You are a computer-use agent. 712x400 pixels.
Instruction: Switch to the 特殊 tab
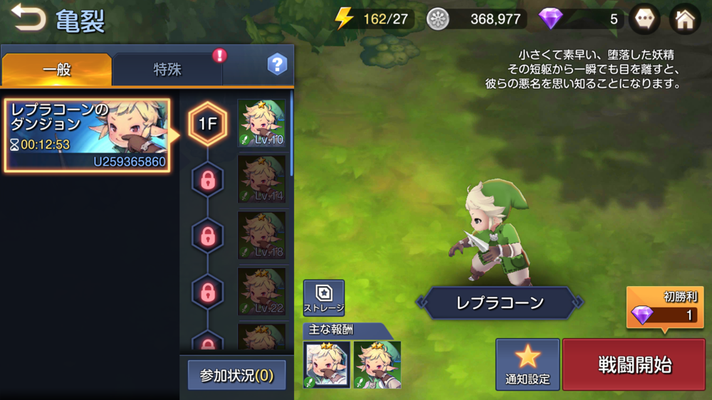167,69
